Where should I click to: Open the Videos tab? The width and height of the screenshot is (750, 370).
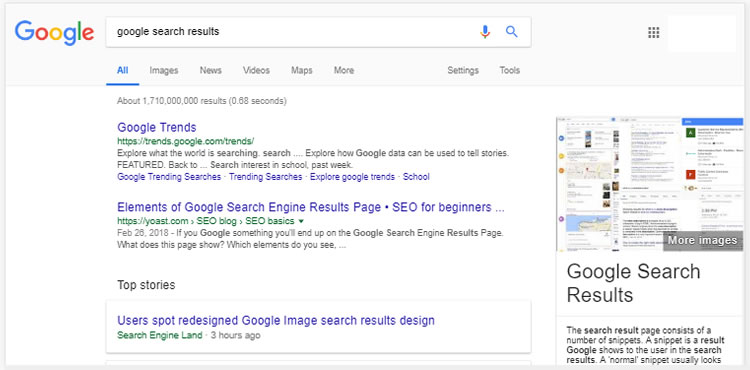point(256,70)
